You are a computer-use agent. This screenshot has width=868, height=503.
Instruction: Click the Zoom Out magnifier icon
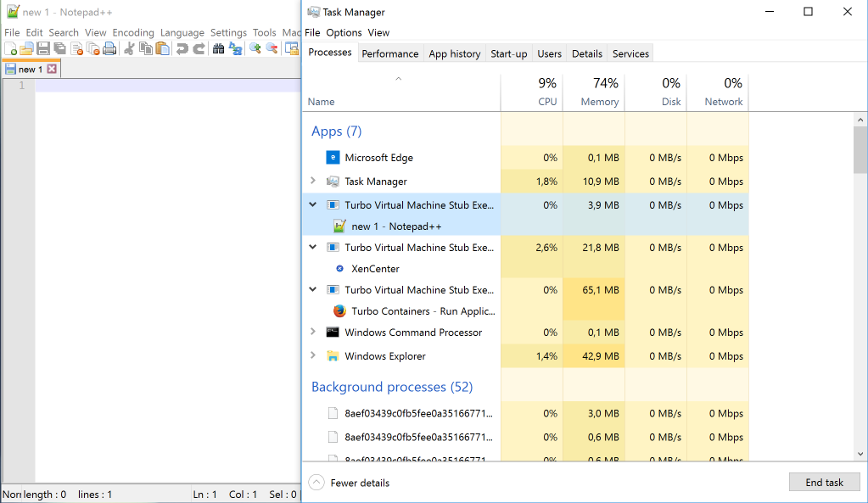pyautogui.click(x=272, y=48)
